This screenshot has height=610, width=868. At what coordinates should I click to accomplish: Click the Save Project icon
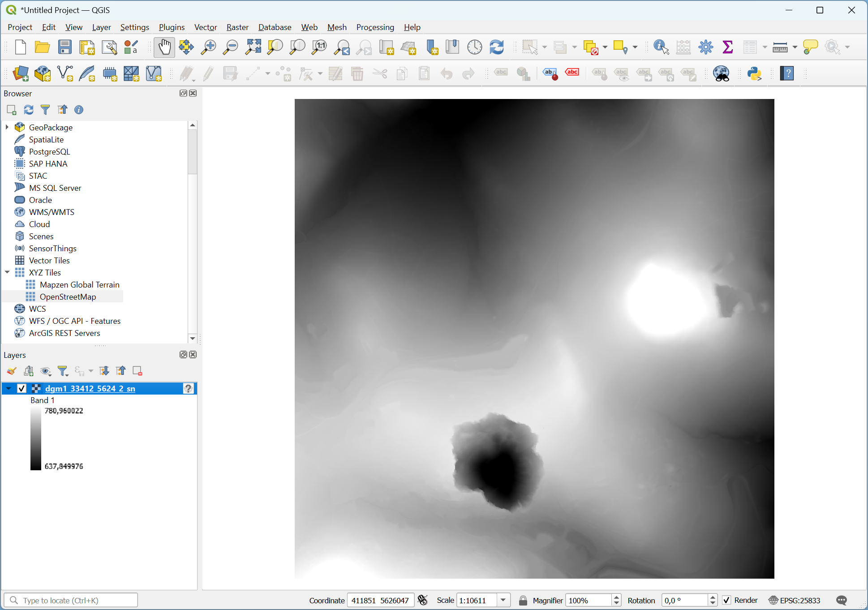point(65,47)
